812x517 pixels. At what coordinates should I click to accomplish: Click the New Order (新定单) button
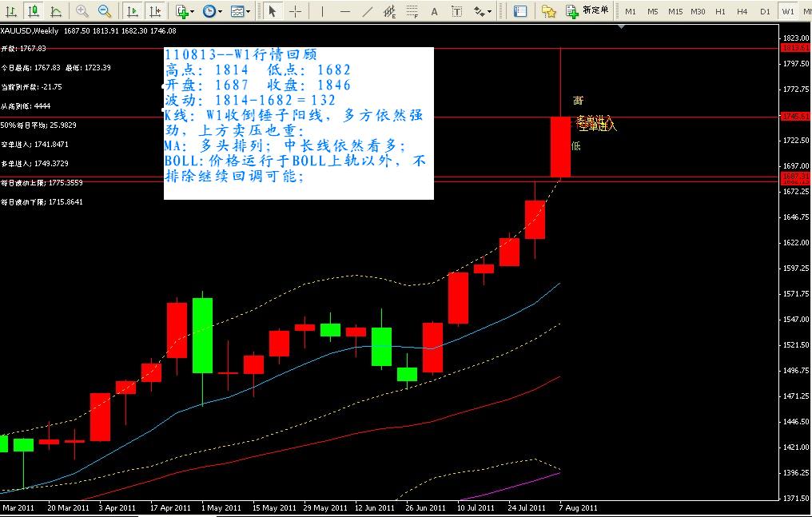pyautogui.click(x=587, y=11)
